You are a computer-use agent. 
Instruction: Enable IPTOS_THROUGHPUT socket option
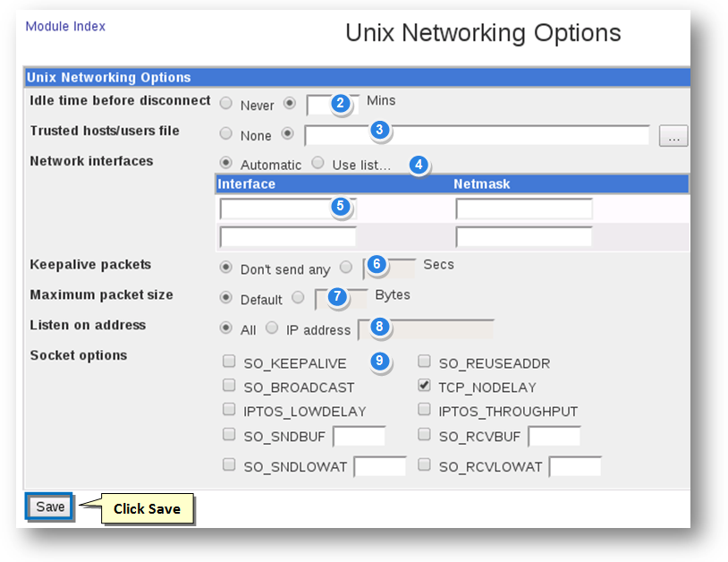424,411
